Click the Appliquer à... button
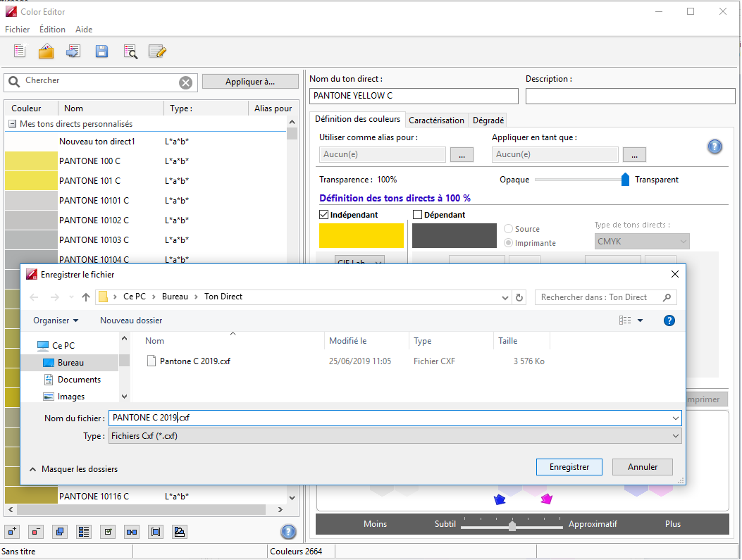 click(250, 81)
